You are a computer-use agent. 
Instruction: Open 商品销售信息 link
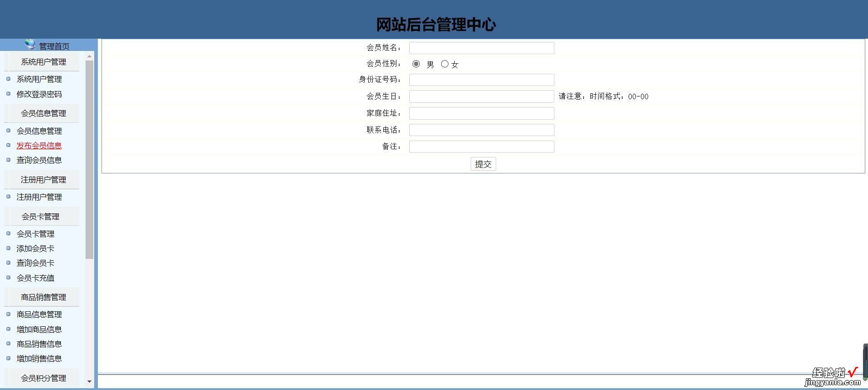pyautogui.click(x=39, y=344)
